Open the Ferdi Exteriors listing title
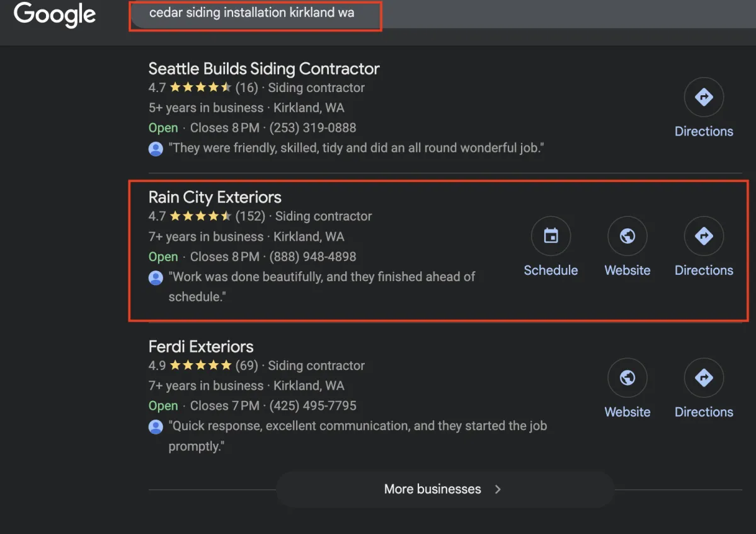 (x=201, y=346)
